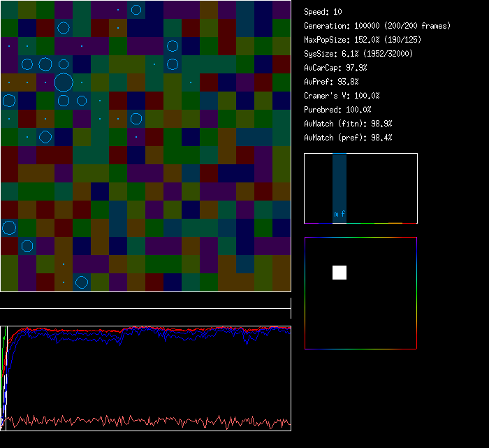Screen dimensions: 489x448
Task: Select the Purebred: 100.0% line
Action: coord(337,110)
